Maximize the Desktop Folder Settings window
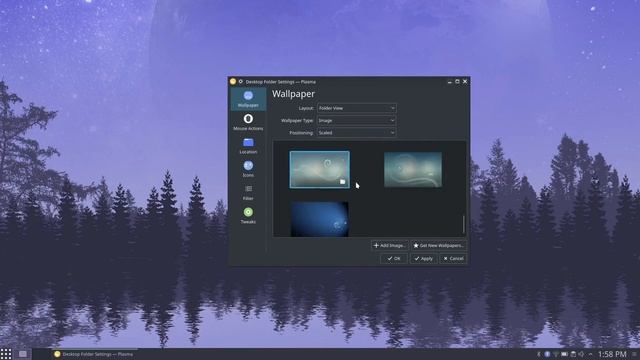Screen dimensions: 640x360 pyautogui.click(x=457, y=82)
